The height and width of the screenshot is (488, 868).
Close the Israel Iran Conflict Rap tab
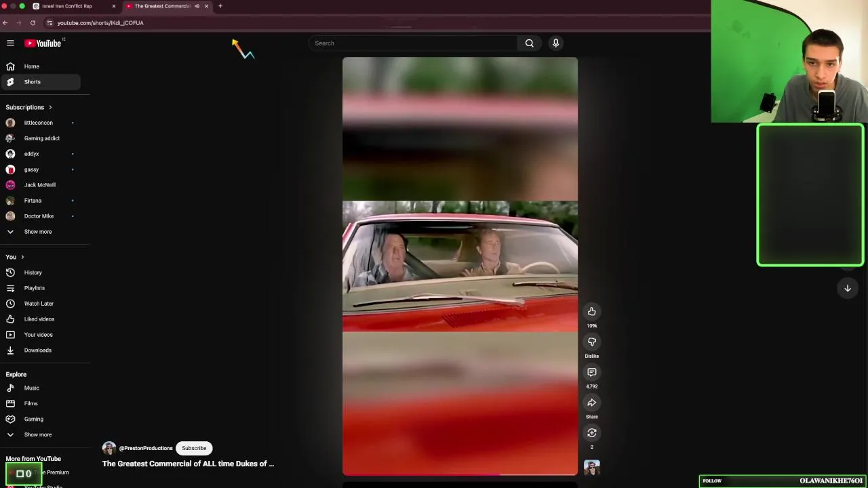pyautogui.click(x=114, y=6)
